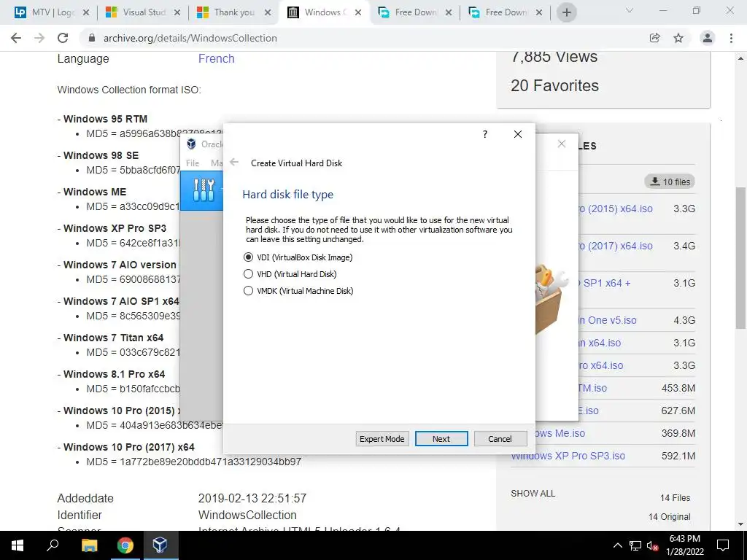
Task: Open File Explorer from taskbar
Action: (89, 545)
